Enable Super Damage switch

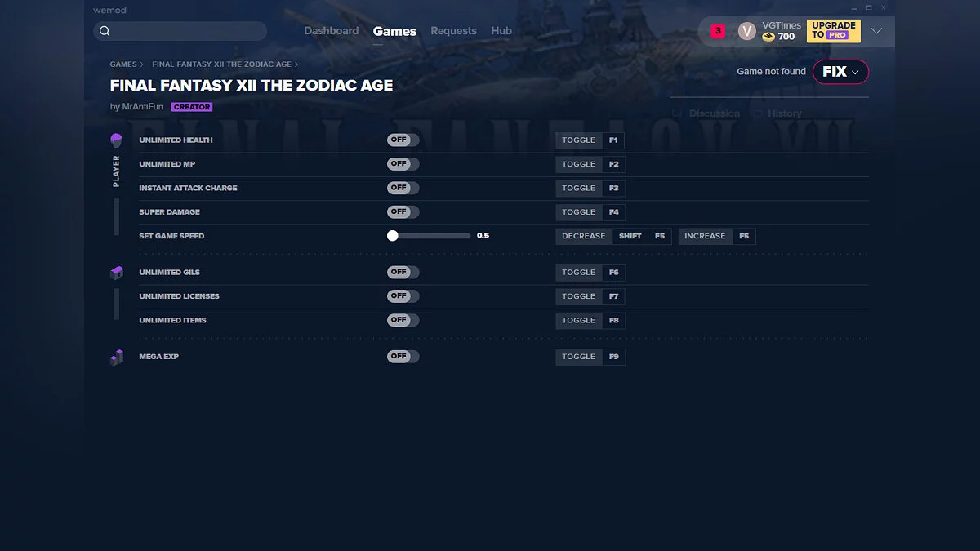pos(403,211)
